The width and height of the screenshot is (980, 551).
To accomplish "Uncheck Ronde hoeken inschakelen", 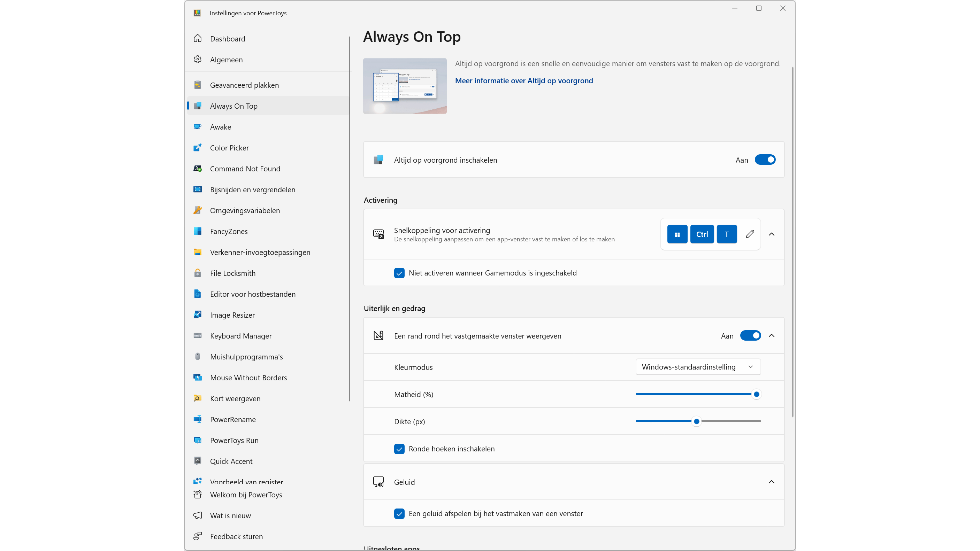I will (x=399, y=449).
